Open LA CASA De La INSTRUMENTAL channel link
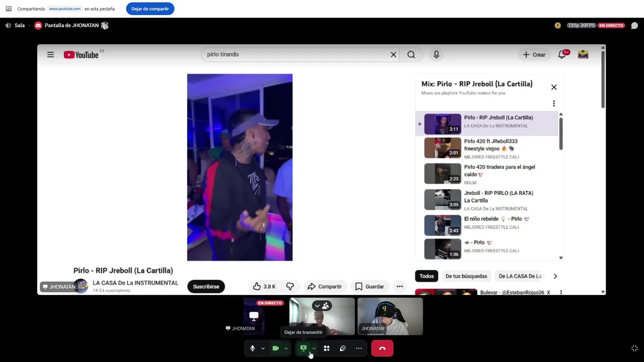 pyautogui.click(x=135, y=283)
